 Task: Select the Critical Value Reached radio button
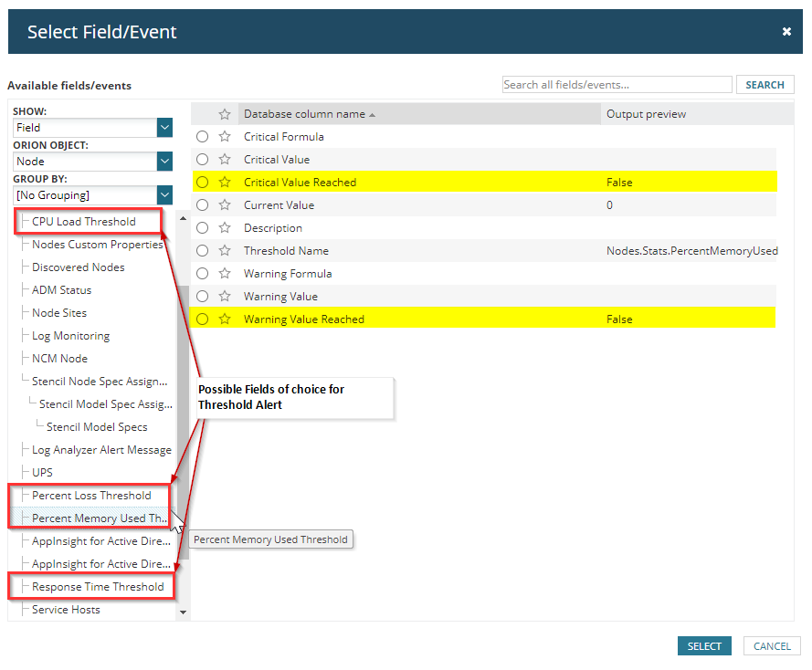point(203,183)
